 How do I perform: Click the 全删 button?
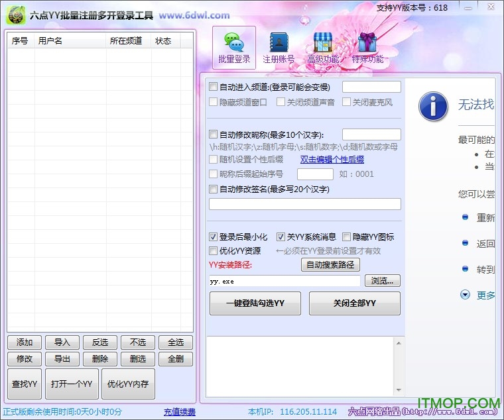176,358
